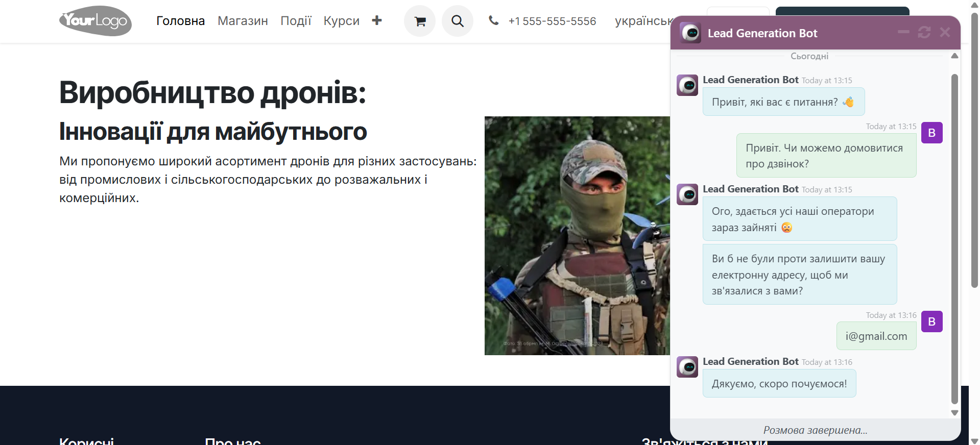
Task: Click the plus icon after Курси
Action: click(377, 20)
